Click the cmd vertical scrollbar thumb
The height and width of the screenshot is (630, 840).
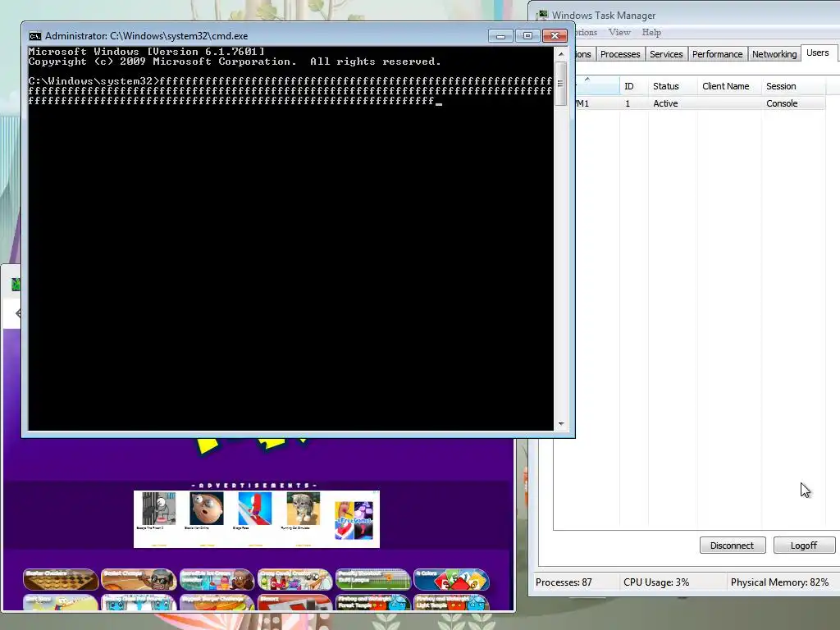click(x=561, y=84)
